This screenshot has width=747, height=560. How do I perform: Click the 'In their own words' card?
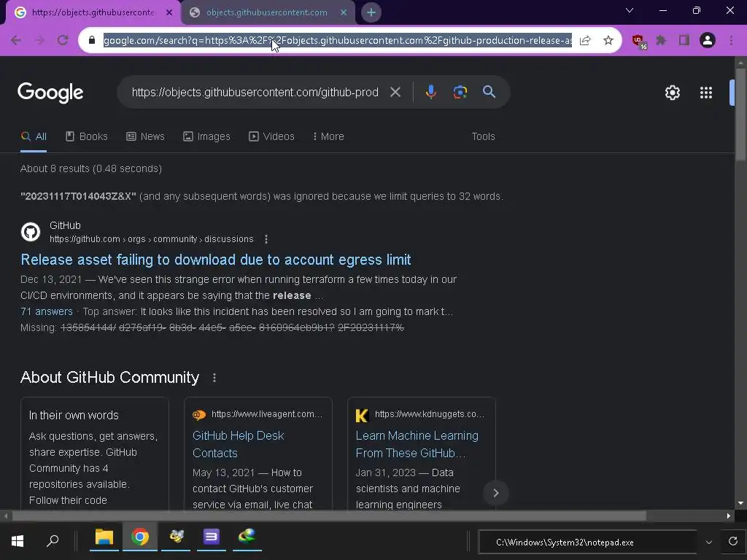[x=95, y=454]
